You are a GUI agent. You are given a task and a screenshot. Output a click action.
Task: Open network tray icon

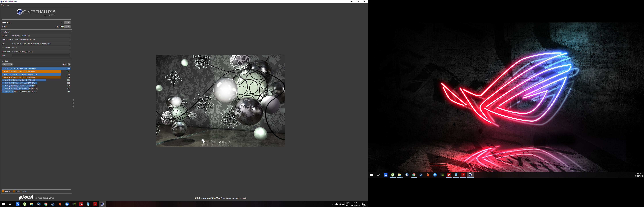tap(340, 204)
